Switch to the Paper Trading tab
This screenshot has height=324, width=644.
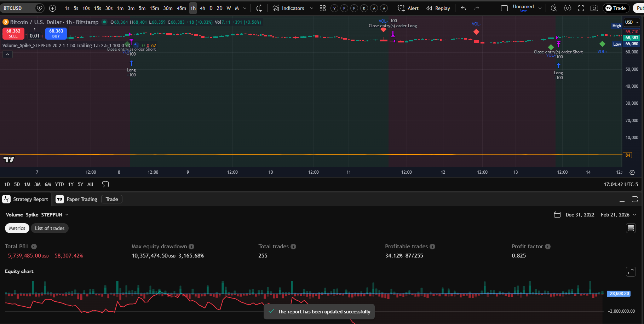pos(81,199)
